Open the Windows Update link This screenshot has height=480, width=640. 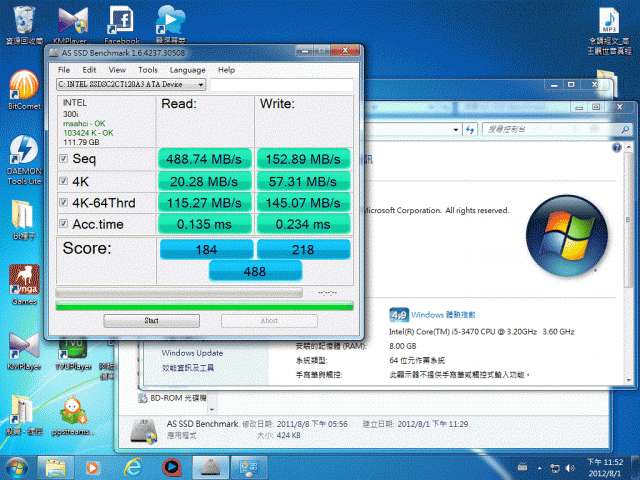coord(192,353)
